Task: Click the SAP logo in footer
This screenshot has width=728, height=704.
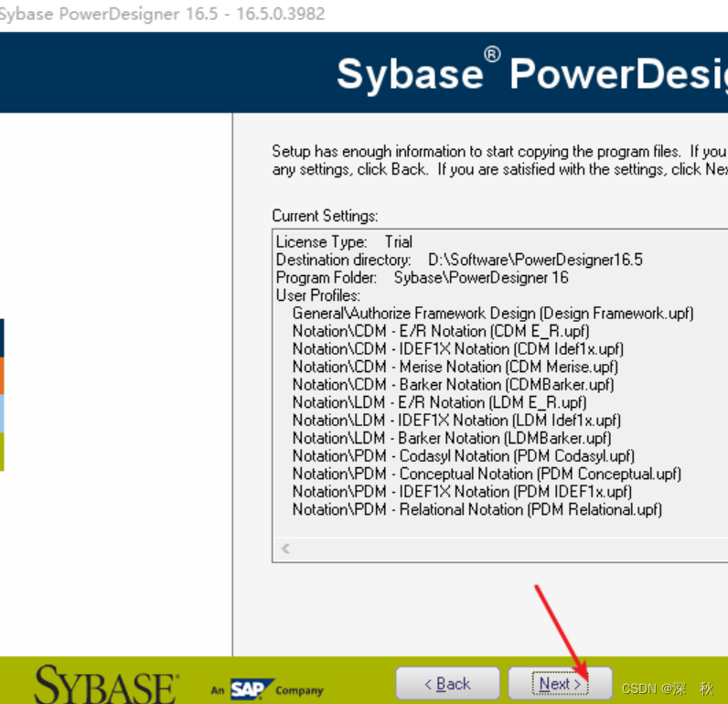Action: pos(251,689)
